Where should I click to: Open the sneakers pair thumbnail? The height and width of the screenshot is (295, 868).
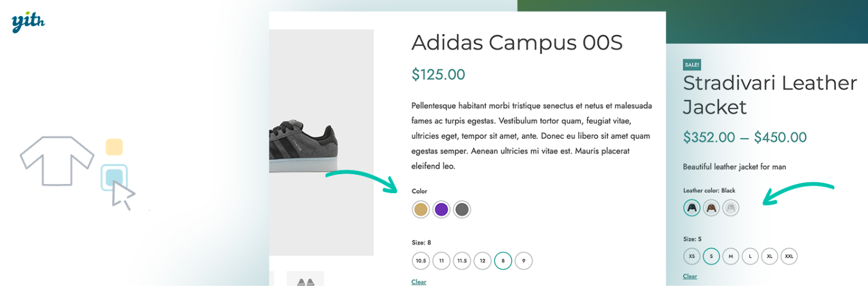pos(305,280)
